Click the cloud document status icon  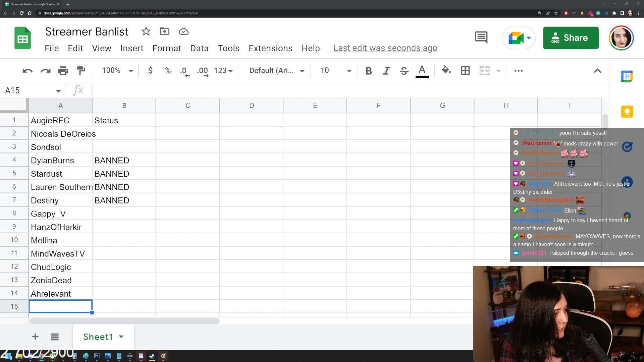[183, 32]
